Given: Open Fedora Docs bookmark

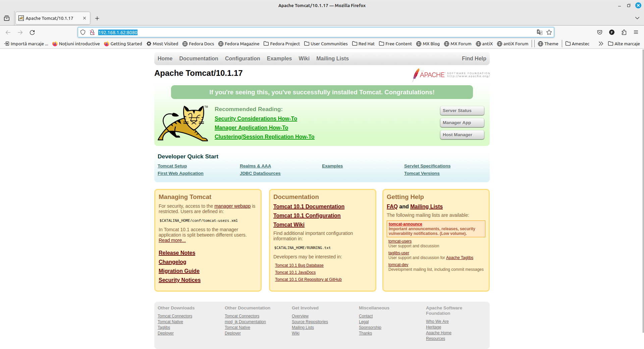Looking at the screenshot, I should pyautogui.click(x=198, y=44).
